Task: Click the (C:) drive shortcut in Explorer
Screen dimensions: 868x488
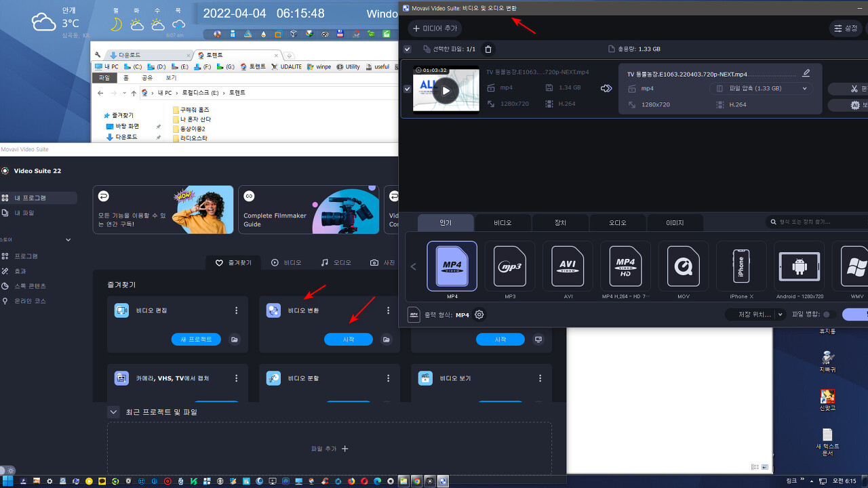Action: coord(132,67)
